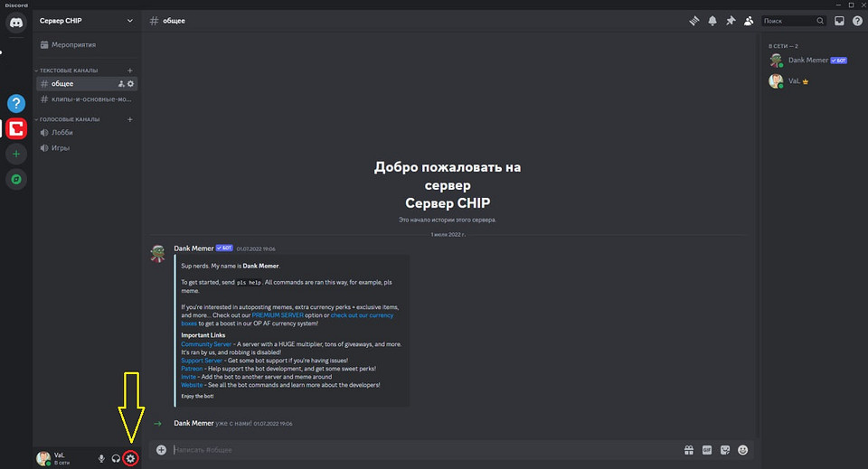868x469 pixels.
Task: Click the Discord home button
Action: point(15,23)
